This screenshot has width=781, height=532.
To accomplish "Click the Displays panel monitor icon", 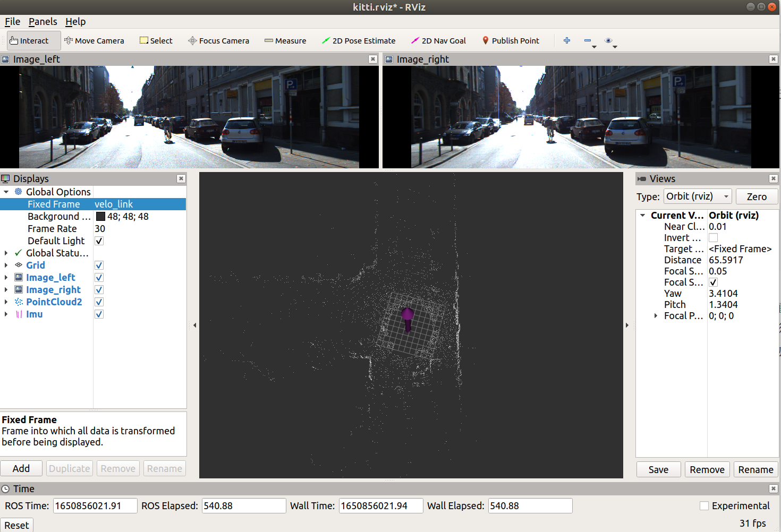I will point(5,179).
